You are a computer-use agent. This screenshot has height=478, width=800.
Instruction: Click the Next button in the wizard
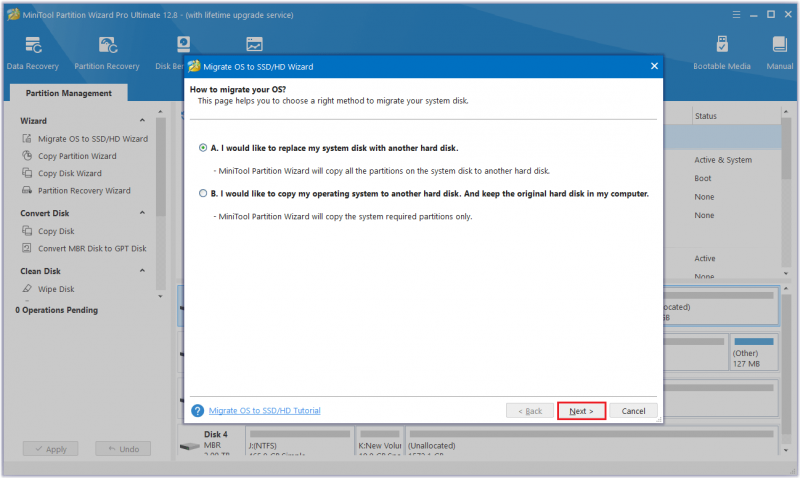click(582, 411)
